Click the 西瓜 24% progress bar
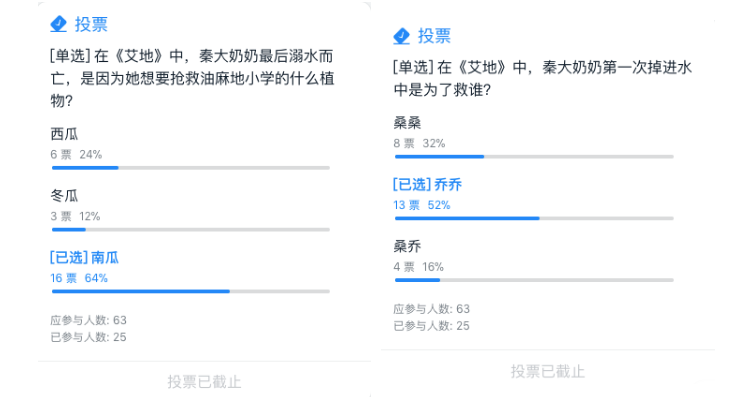 click(191, 168)
